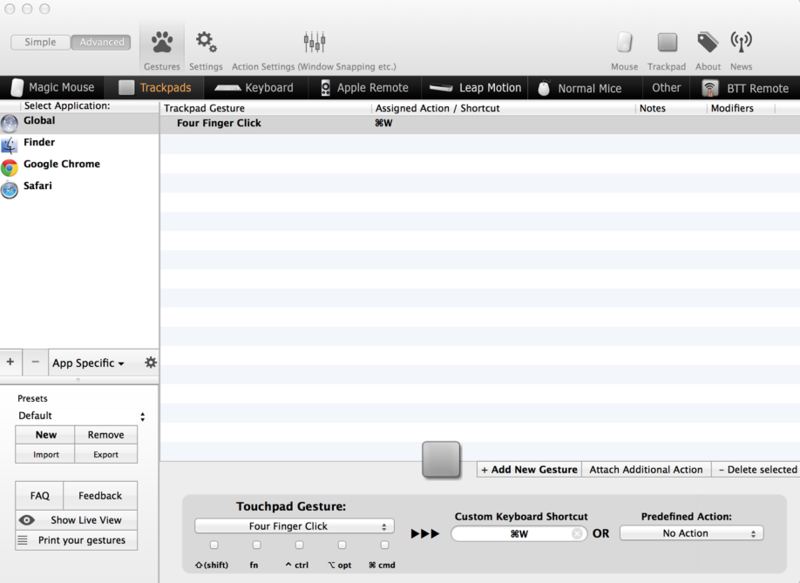Open the Predefined Action No Action dropdown
This screenshot has width=800, height=583.
(x=691, y=533)
